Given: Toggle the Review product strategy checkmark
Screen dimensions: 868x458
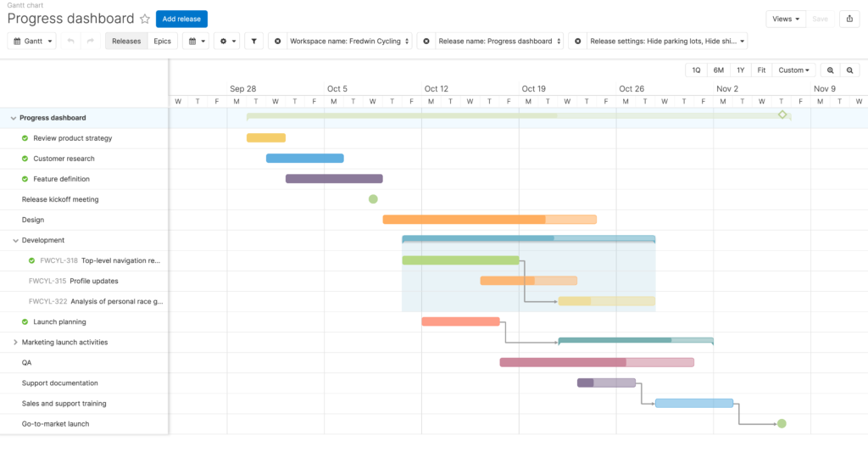Looking at the screenshot, I should coord(25,138).
